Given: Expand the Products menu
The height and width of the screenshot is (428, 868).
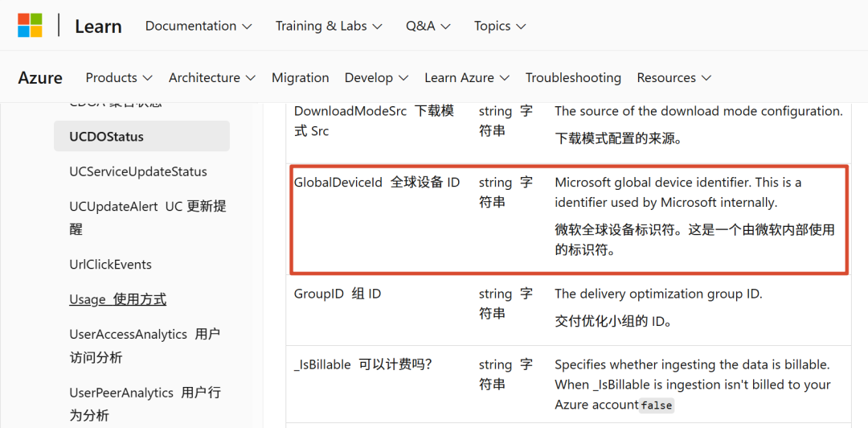Looking at the screenshot, I should click(119, 77).
